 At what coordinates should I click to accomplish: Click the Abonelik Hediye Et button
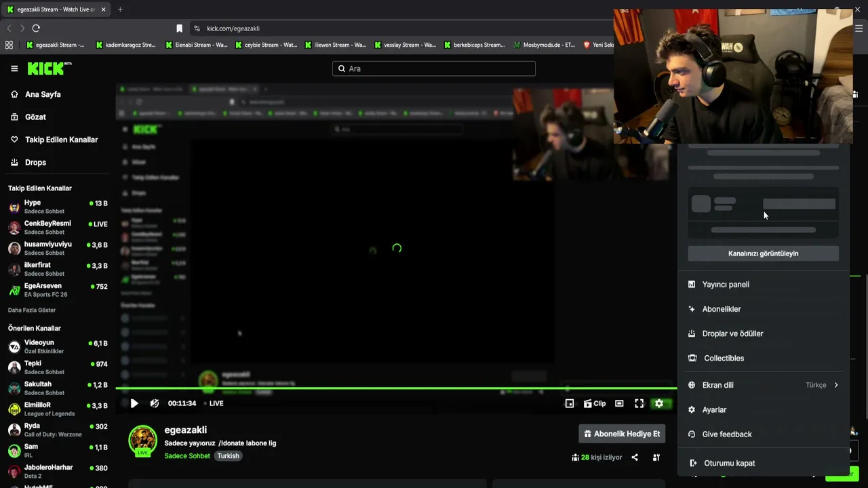[x=622, y=434]
